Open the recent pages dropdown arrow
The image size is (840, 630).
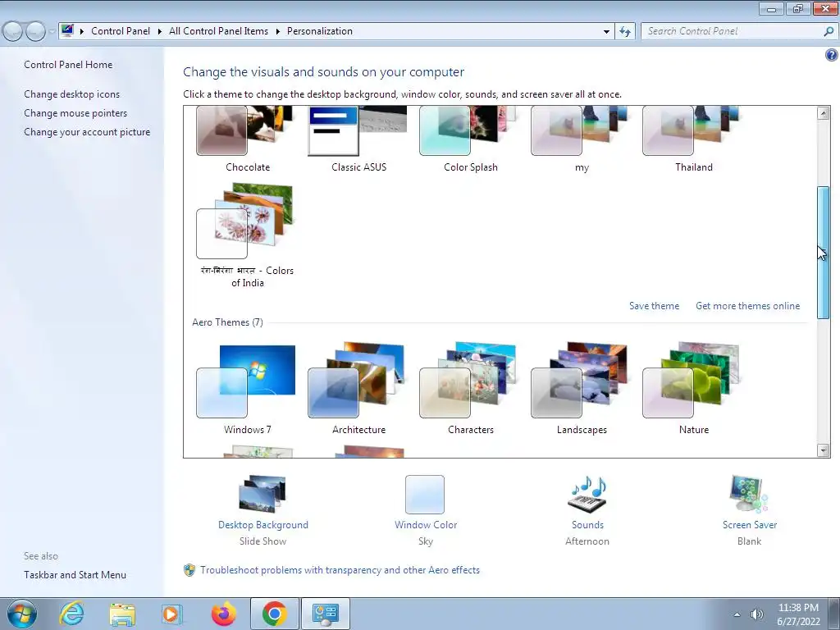pyautogui.click(x=52, y=32)
